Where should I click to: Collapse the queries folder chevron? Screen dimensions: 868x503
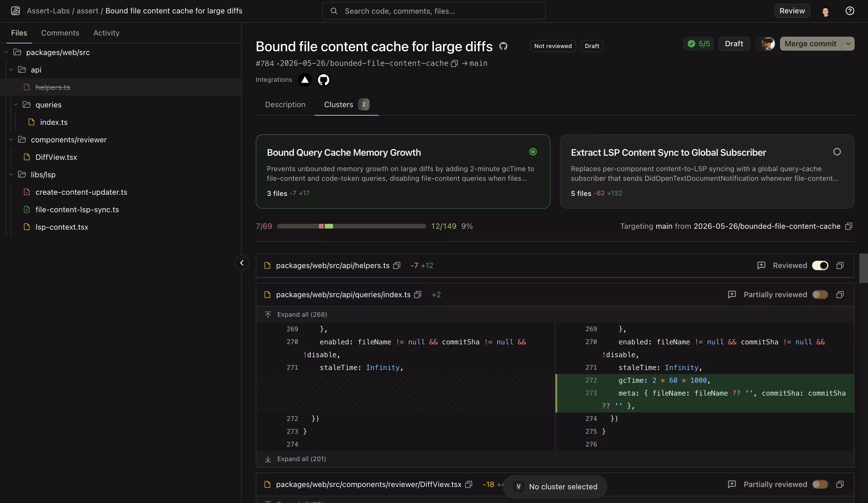point(16,105)
